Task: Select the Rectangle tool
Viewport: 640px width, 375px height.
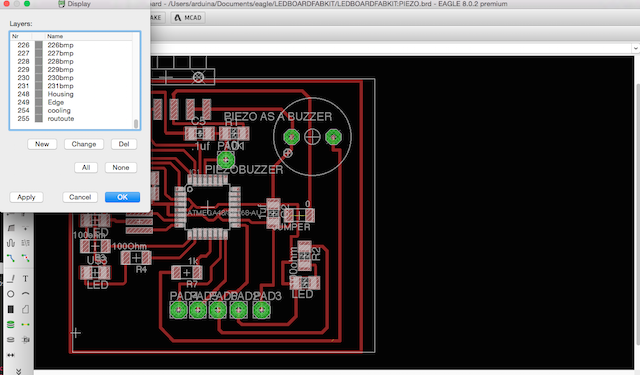Action: (x=11, y=309)
